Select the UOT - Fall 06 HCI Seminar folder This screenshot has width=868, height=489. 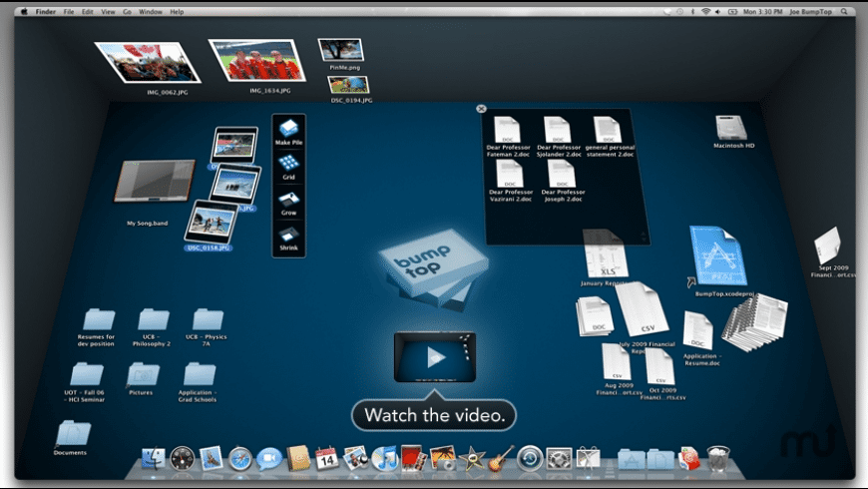pos(87,374)
